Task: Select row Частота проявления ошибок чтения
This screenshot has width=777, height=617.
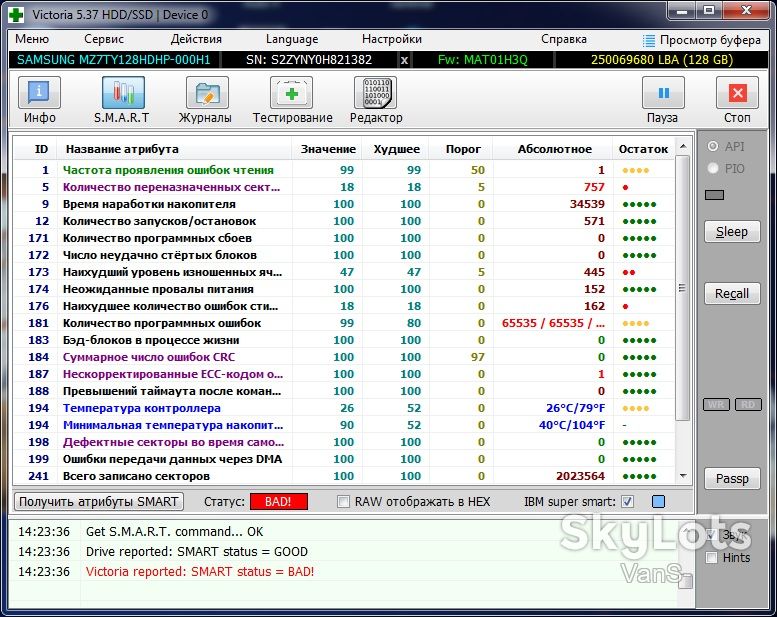Action: (x=344, y=170)
